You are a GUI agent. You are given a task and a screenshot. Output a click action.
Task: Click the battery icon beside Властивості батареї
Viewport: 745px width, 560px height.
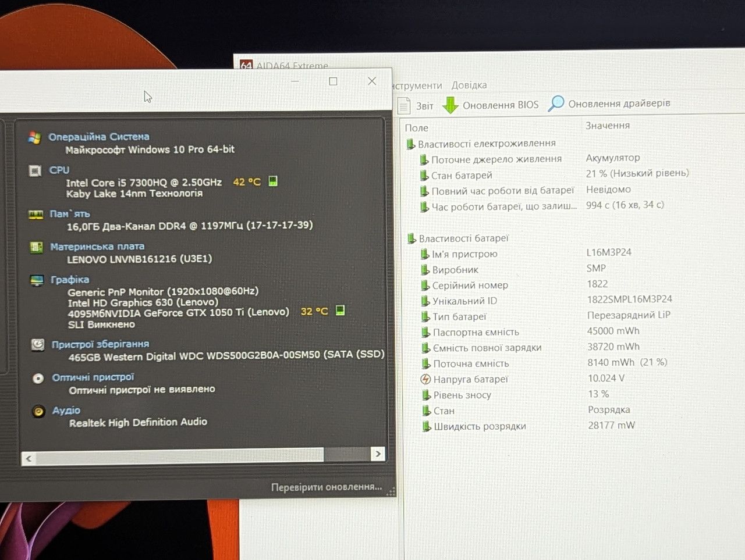(412, 238)
